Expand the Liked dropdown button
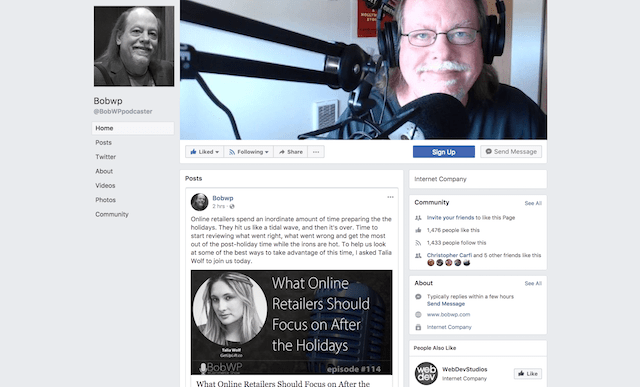640x387 pixels. click(204, 152)
